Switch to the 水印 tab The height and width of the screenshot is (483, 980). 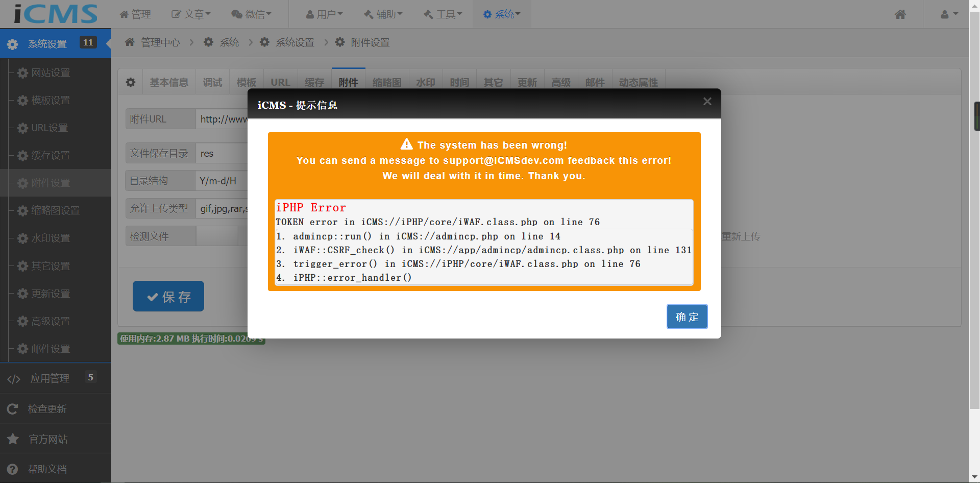[x=426, y=82]
